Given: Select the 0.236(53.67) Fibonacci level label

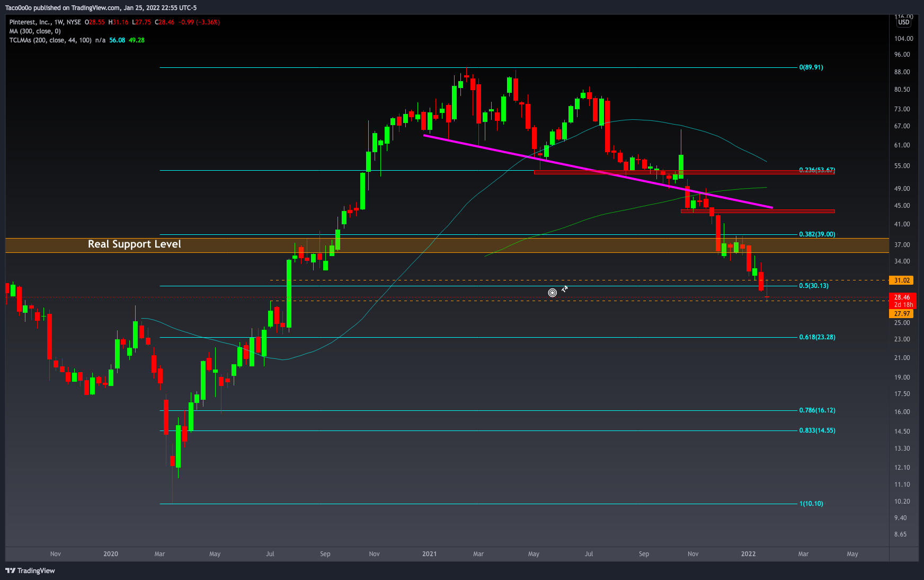Looking at the screenshot, I should (817, 170).
